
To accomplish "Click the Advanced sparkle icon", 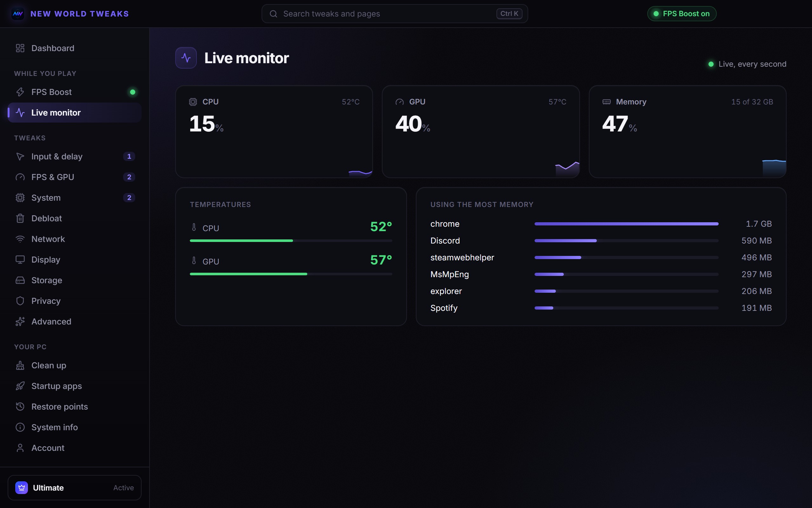I will pyautogui.click(x=20, y=322).
